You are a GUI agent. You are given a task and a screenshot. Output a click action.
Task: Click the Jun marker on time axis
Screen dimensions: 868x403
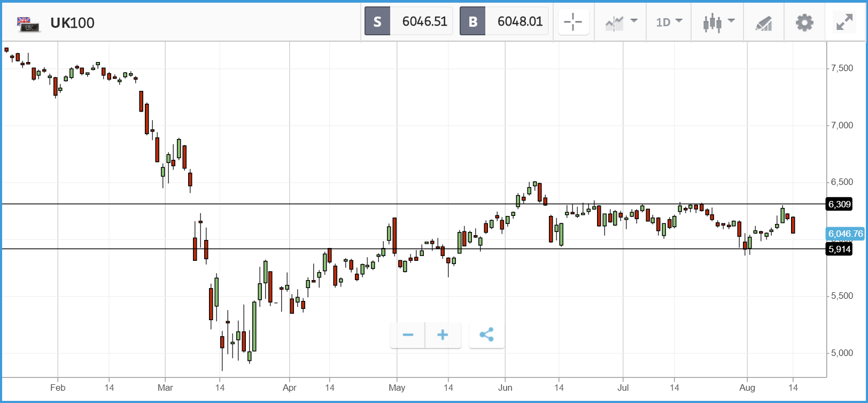505,387
